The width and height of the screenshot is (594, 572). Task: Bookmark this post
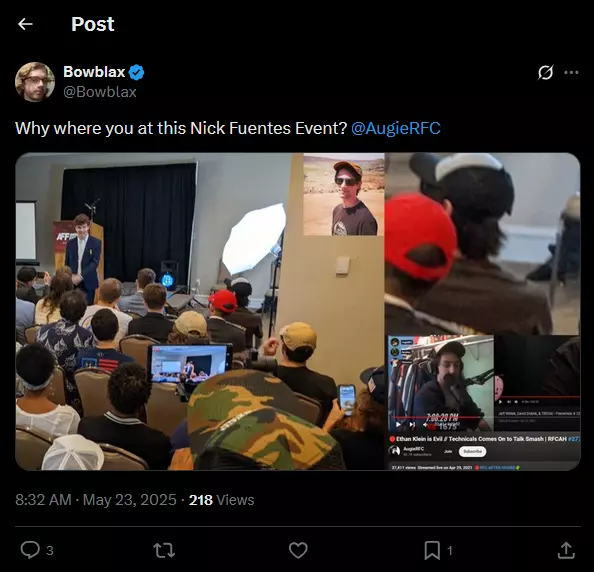tap(432, 550)
